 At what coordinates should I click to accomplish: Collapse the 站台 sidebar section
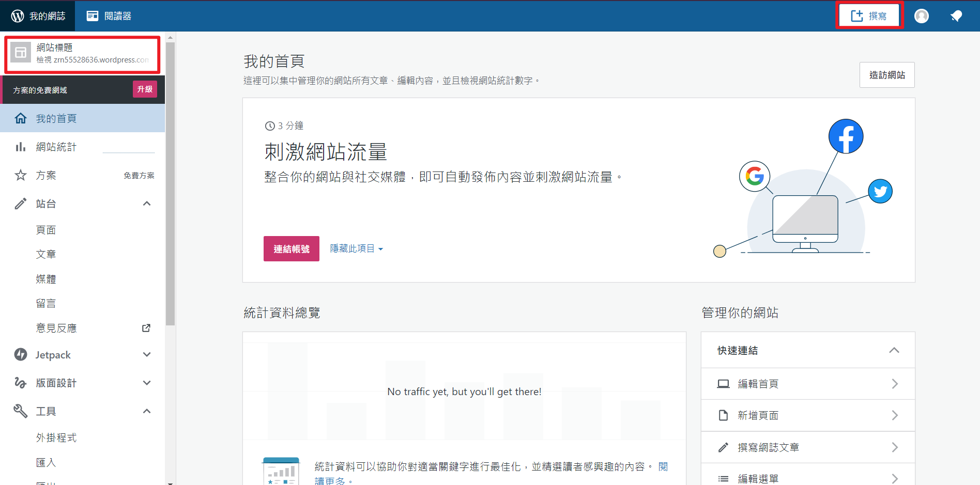(147, 204)
